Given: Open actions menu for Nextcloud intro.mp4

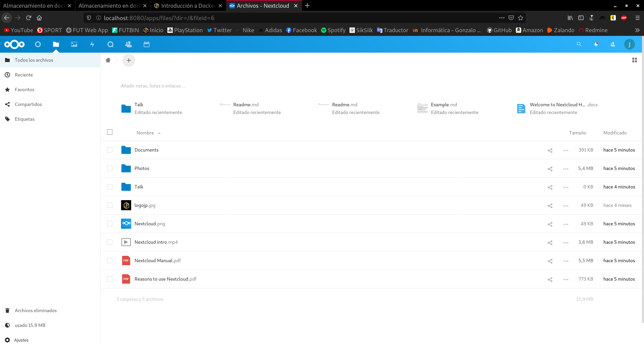Looking at the screenshot, I should [x=566, y=242].
